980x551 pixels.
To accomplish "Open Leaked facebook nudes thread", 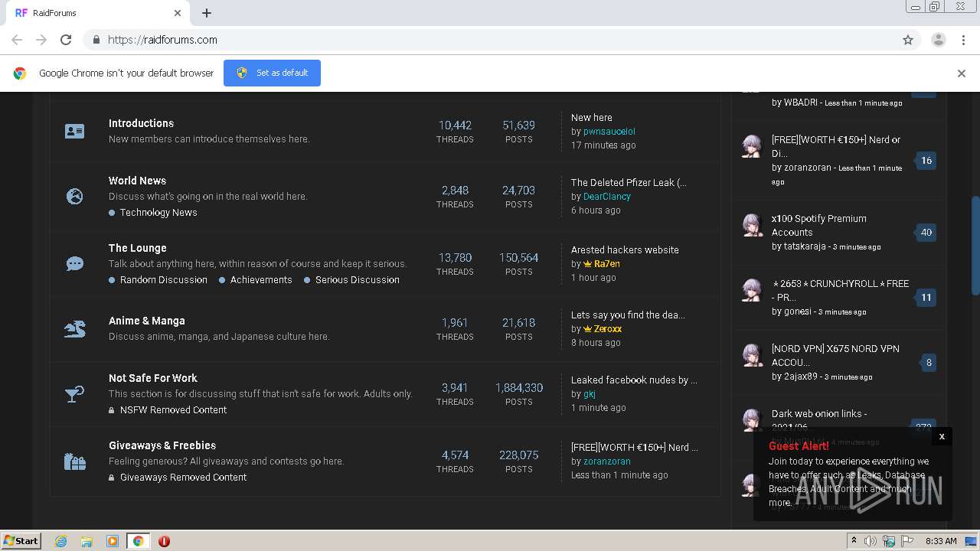I will tap(634, 380).
